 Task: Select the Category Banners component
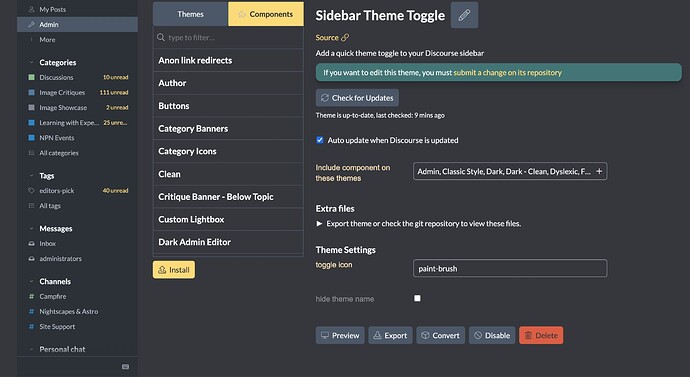click(228, 128)
